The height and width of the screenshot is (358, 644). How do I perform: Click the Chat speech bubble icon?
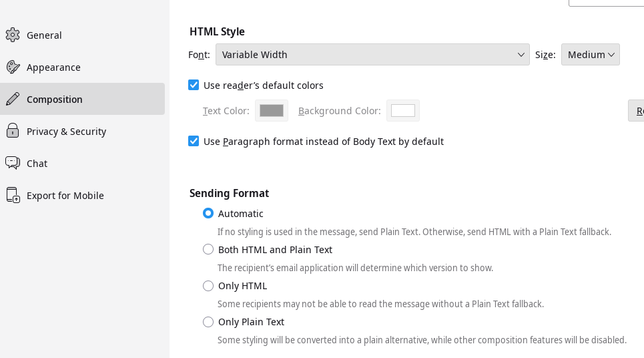pyautogui.click(x=13, y=163)
